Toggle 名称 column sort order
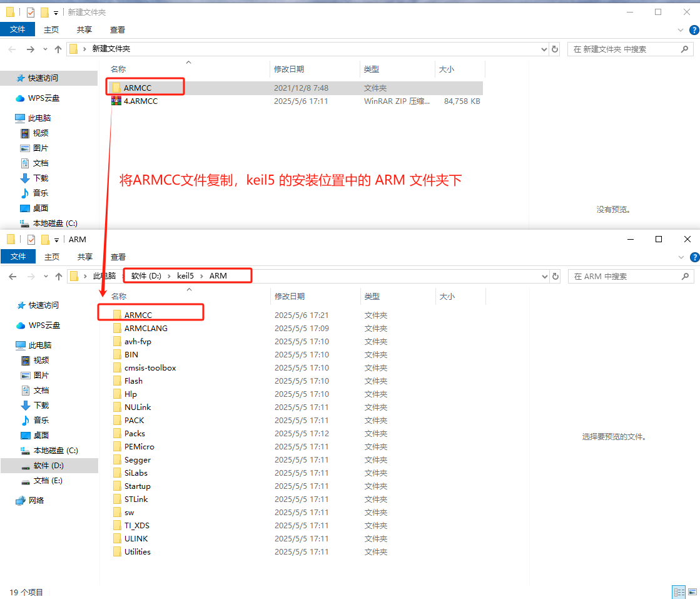Viewport: 700px width, 599px height. click(118, 69)
